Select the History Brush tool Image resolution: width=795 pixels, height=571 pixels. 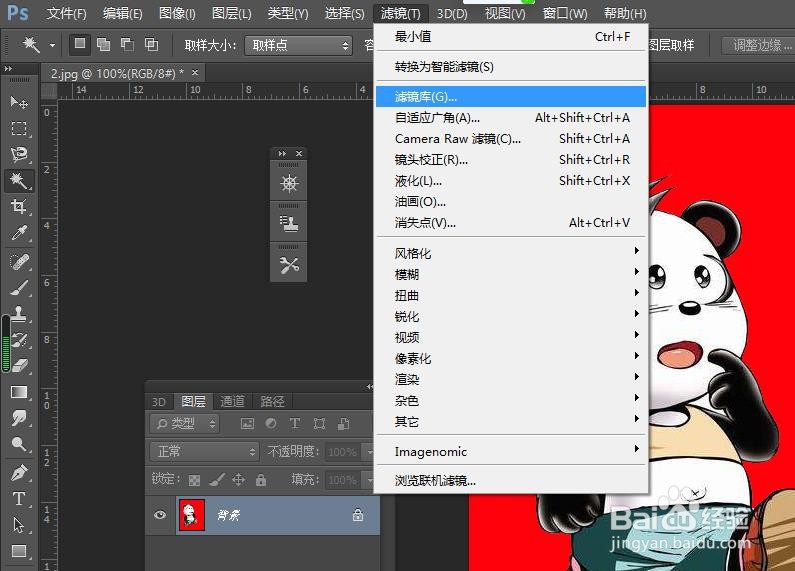point(19,340)
